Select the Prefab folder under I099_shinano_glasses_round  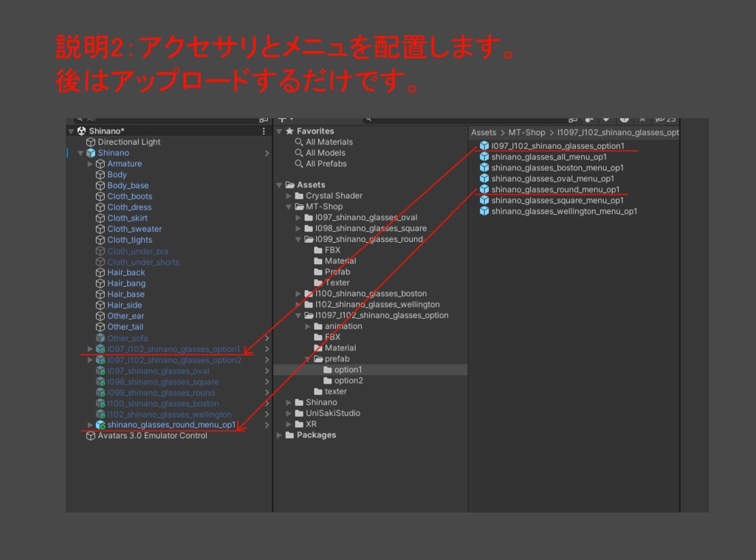tap(337, 272)
